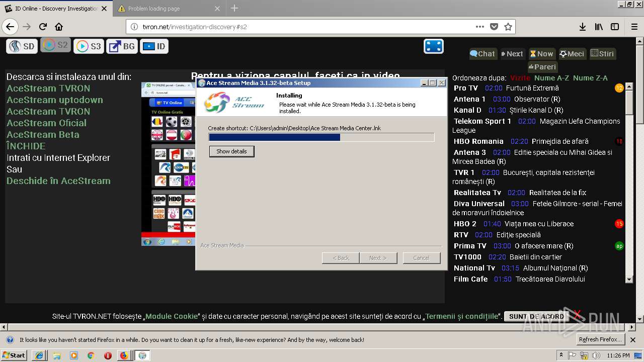Open the BG stream source
The width and height of the screenshot is (644, 362).
(x=122, y=46)
